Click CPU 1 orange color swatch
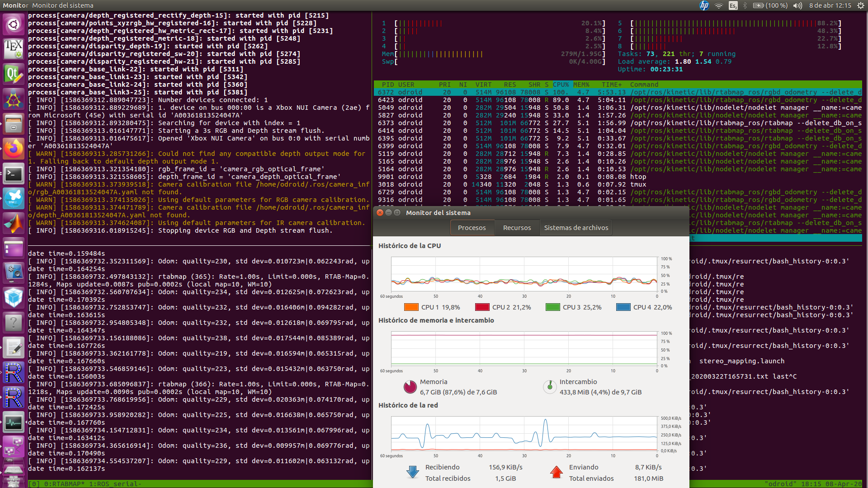The image size is (868, 488). (411, 307)
